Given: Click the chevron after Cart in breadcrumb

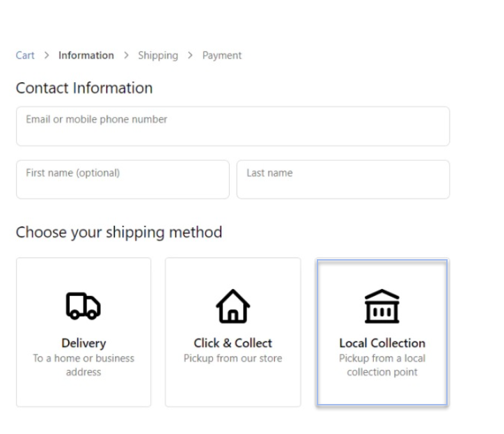Looking at the screenshot, I should pos(46,56).
